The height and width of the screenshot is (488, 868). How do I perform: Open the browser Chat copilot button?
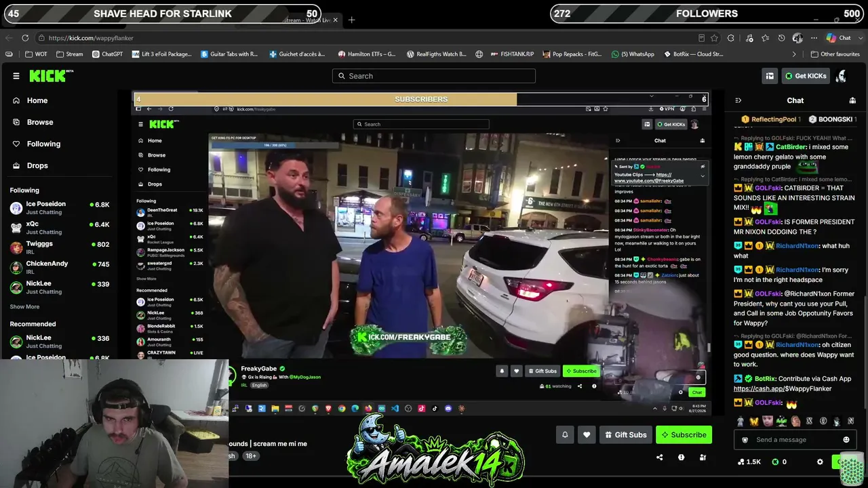pyautogui.click(x=838, y=38)
